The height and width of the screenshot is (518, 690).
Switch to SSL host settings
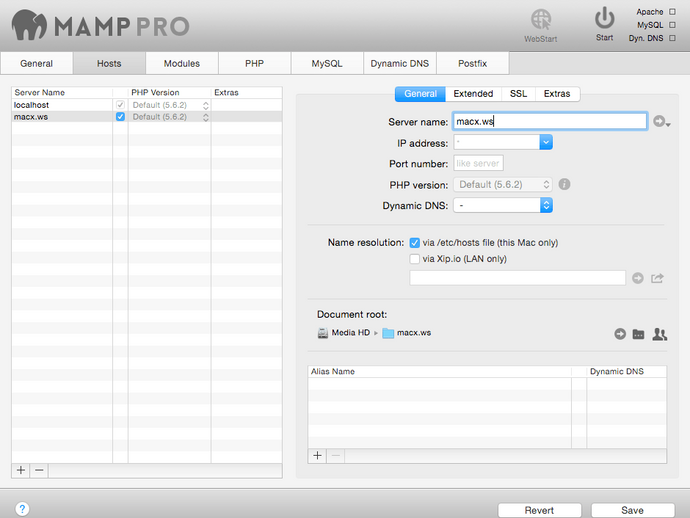coord(518,94)
